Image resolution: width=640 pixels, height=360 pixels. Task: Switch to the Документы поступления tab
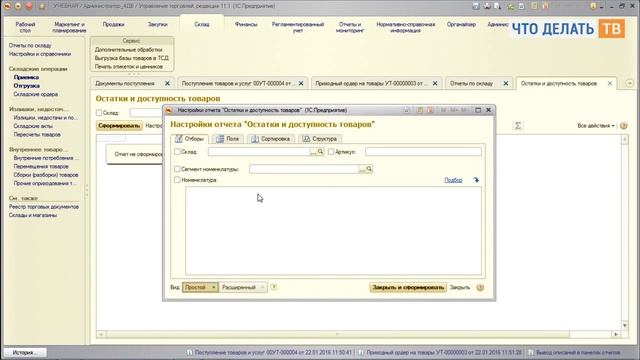pos(125,83)
